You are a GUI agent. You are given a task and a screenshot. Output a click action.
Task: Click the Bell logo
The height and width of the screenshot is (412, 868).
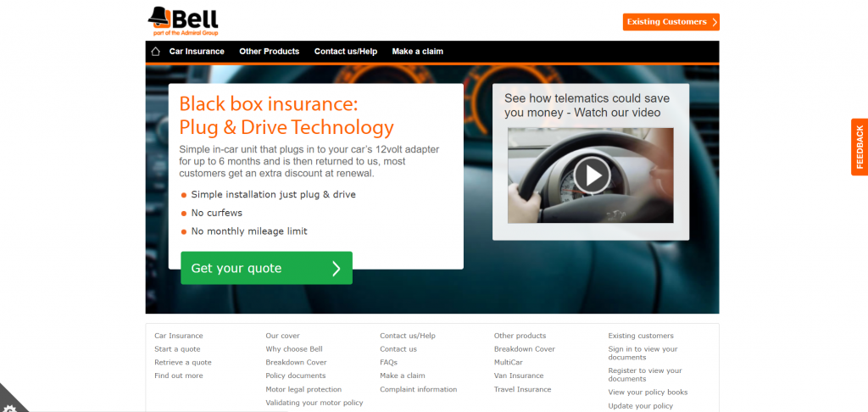[183, 21]
